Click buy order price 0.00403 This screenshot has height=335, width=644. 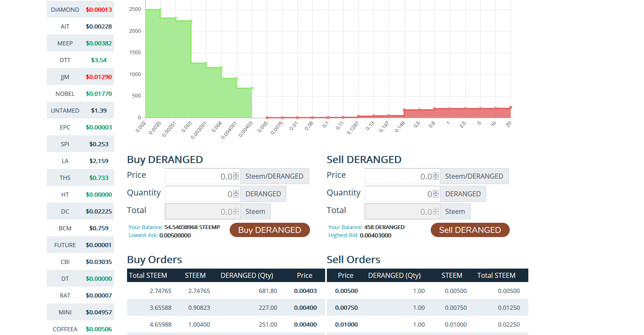[x=305, y=291]
